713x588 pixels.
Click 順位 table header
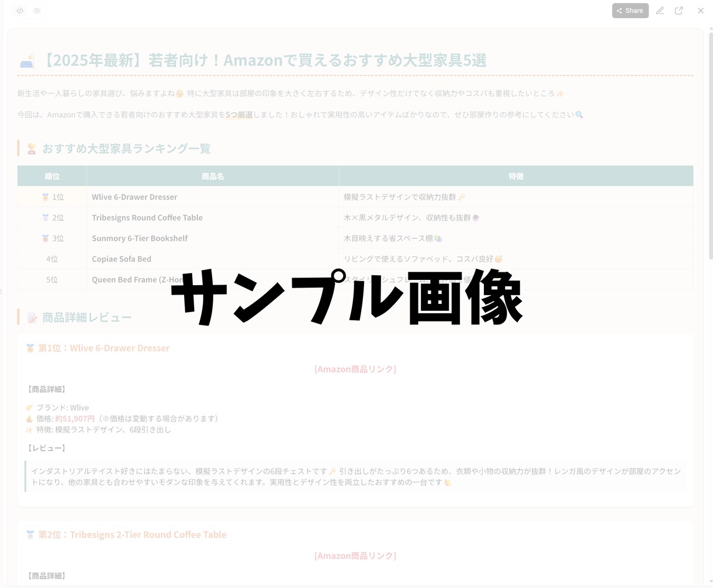(52, 176)
